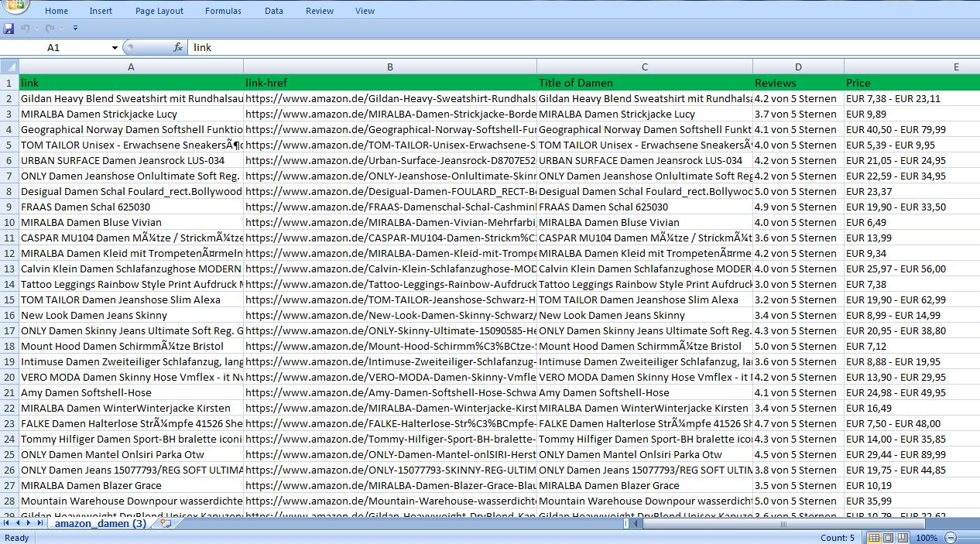The height and width of the screenshot is (544, 980).
Task: Click 'ONLY Damen Mantel Onlsiri Parka Otw' in column A
Action: [131, 454]
